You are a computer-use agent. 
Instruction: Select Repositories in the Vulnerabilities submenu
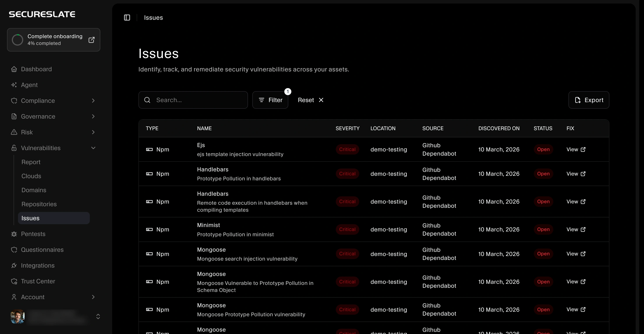tap(39, 204)
